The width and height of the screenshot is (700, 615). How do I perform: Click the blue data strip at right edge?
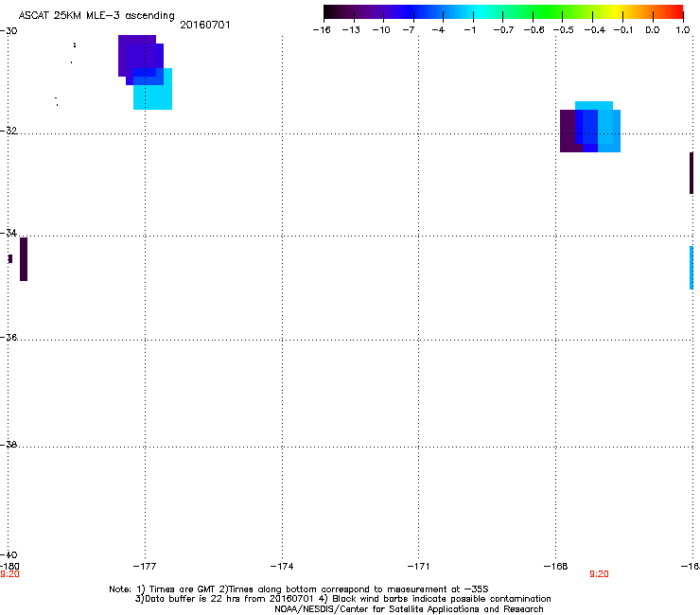[691, 268]
